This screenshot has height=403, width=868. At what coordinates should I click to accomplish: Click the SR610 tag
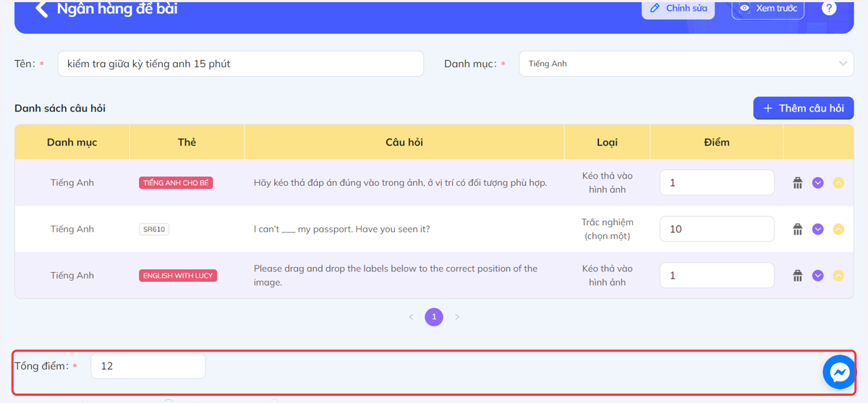(154, 229)
